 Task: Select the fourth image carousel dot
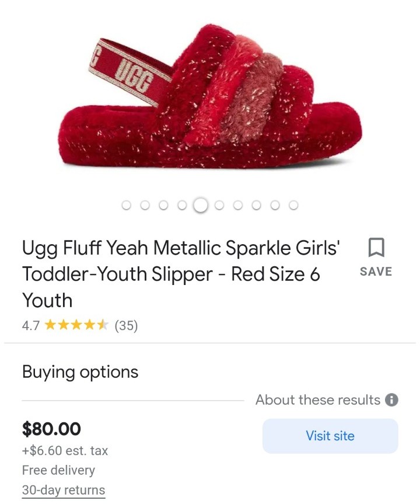[x=182, y=205]
